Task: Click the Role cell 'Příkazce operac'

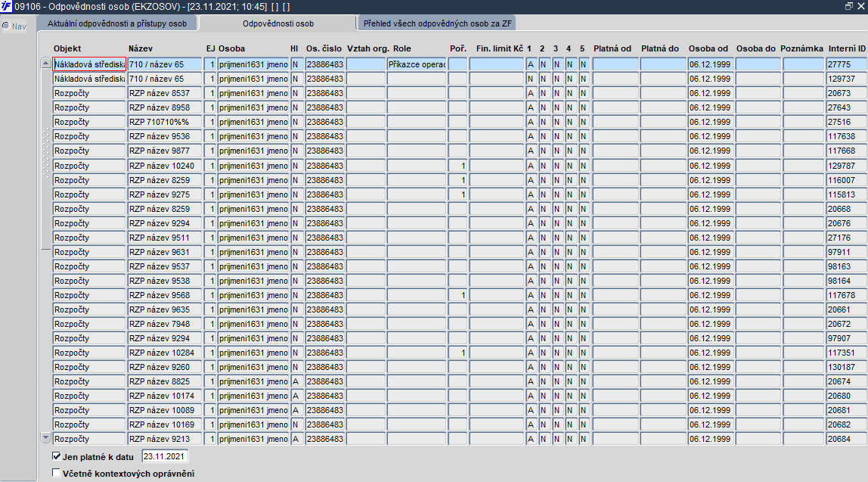Action: [x=417, y=64]
